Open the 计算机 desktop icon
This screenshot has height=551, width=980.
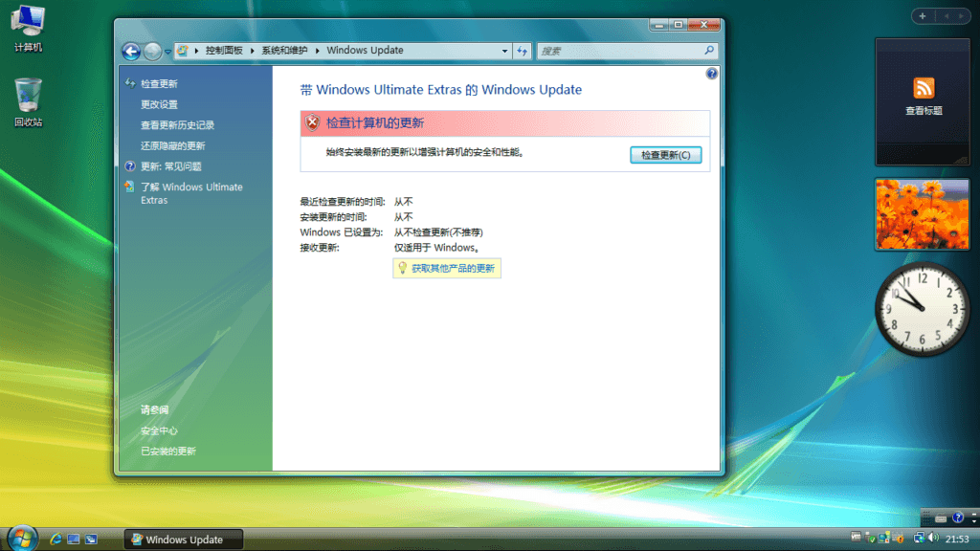28,28
